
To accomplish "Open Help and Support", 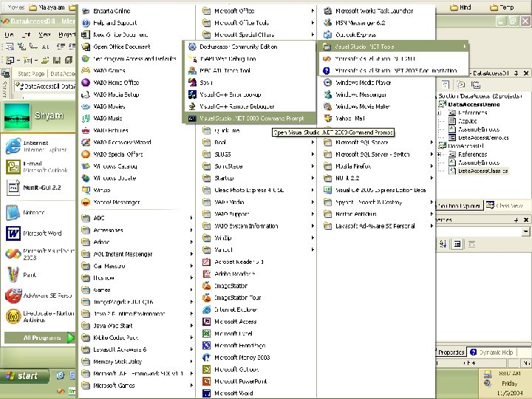I will click(x=136, y=23).
